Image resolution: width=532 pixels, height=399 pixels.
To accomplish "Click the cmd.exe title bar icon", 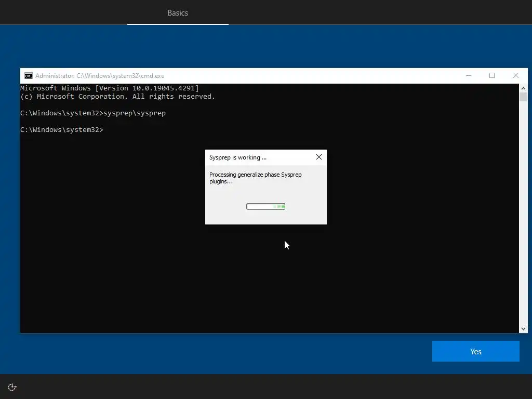I will click(x=29, y=76).
